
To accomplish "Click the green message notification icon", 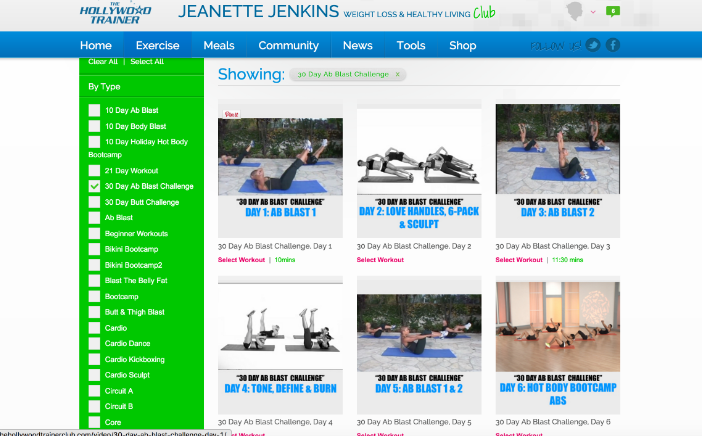I will pos(613,11).
